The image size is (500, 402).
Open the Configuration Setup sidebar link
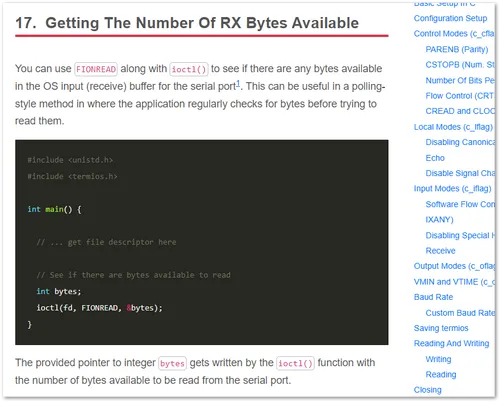point(450,18)
